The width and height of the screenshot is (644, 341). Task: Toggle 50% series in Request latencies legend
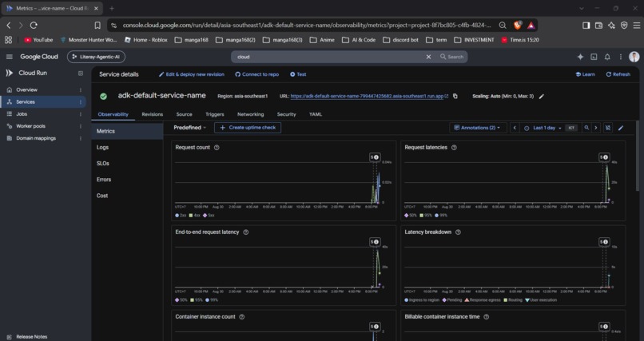coord(411,215)
